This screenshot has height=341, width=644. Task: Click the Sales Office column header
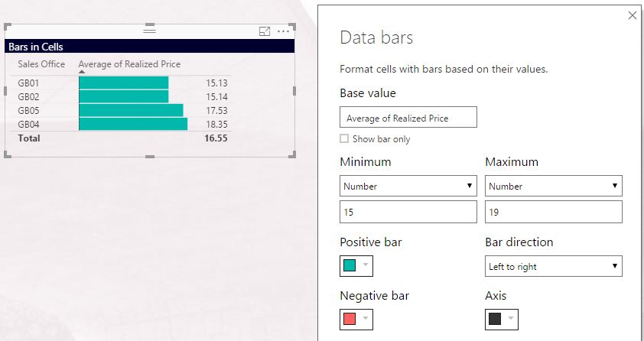coord(41,64)
